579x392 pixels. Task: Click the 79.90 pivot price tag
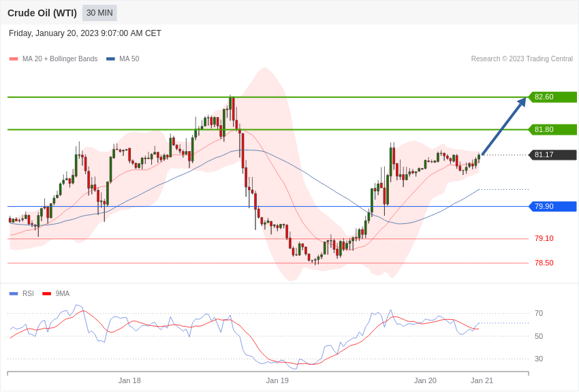(552, 206)
